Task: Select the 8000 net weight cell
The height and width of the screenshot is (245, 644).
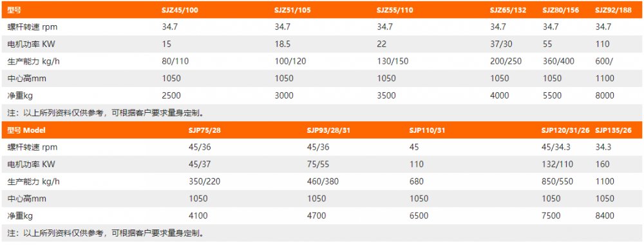Action: click(x=605, y=95)
